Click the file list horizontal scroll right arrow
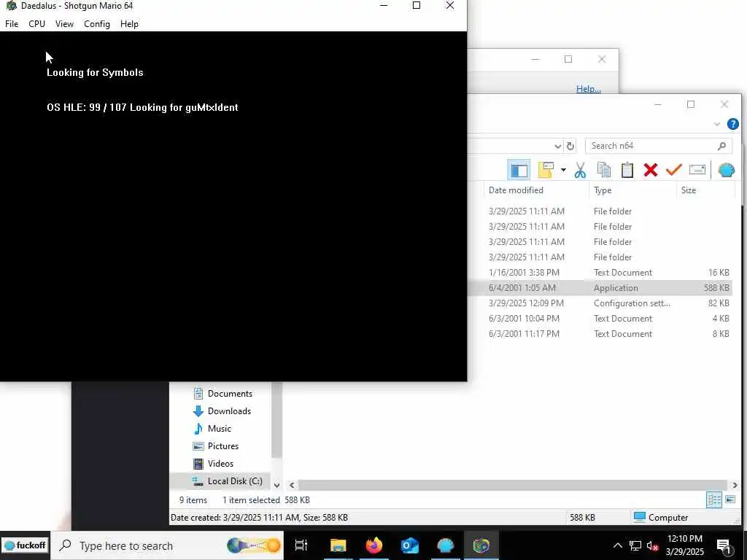The height and width of the screenshot is (560, 747). (735, 485)
